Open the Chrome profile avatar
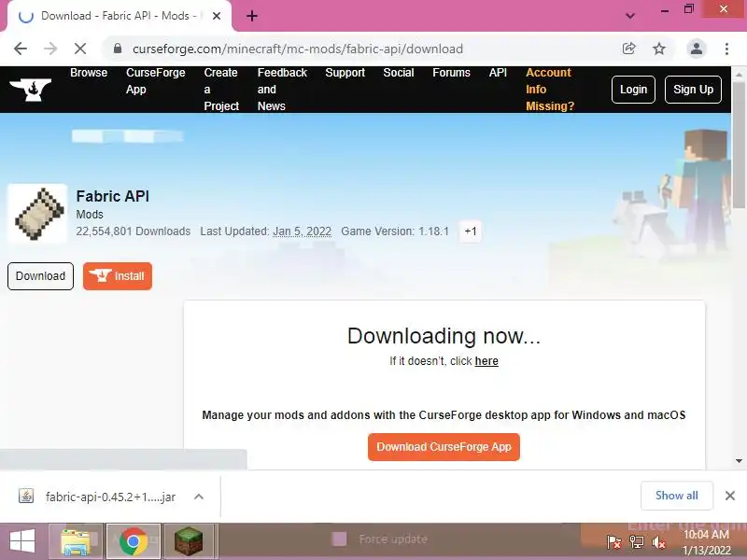The width and height of the screenshot is (747, 560). coord(696,49)
